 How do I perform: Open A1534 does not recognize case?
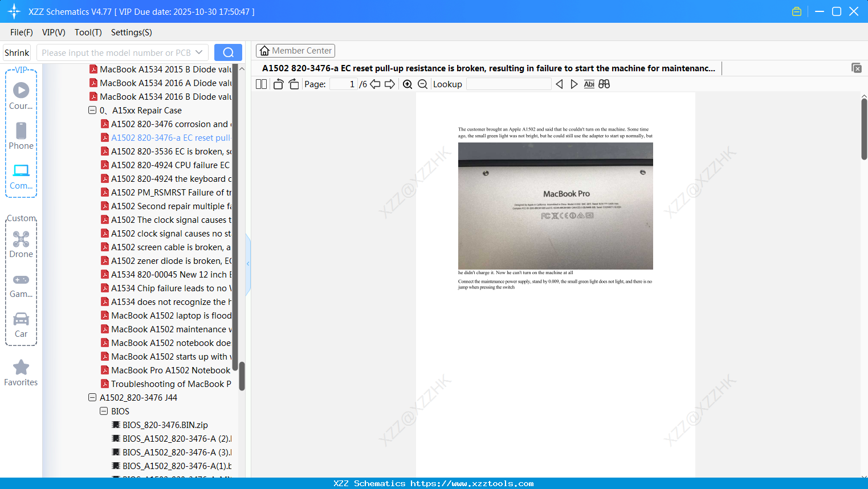pyautogui.click(x=166, y=302)
